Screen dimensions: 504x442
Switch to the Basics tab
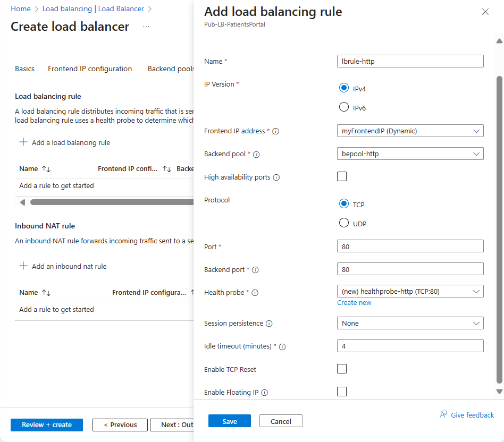(25, 69)
